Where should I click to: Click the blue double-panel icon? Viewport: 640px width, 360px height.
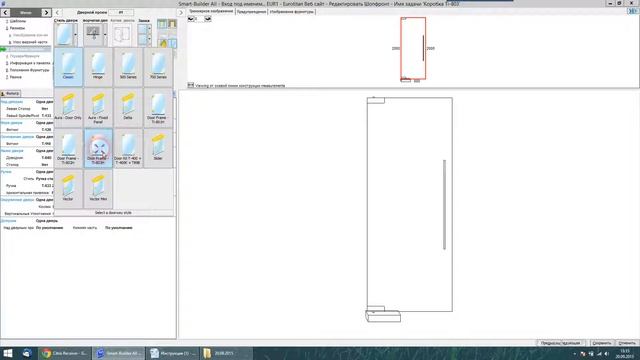173,42
